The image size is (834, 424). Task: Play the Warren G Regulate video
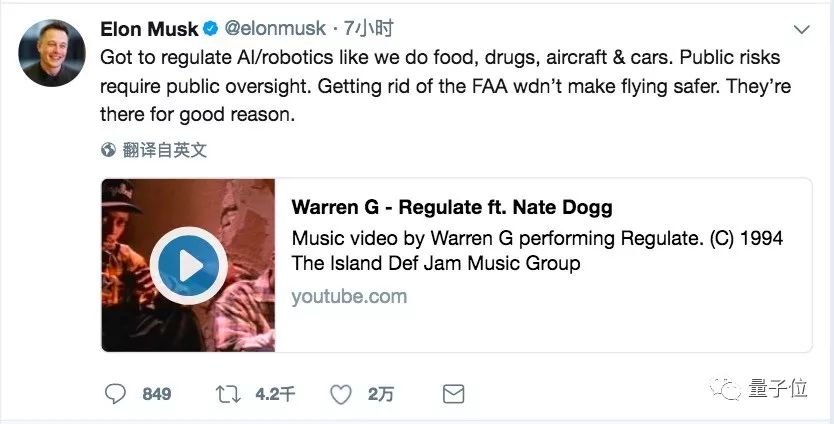[x=189, y=265]
